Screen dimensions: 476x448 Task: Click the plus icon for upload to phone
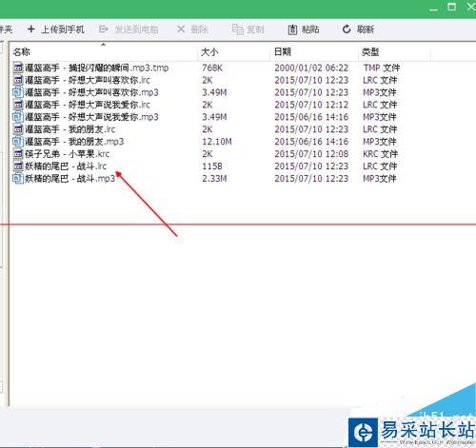(x=30, y=29)
